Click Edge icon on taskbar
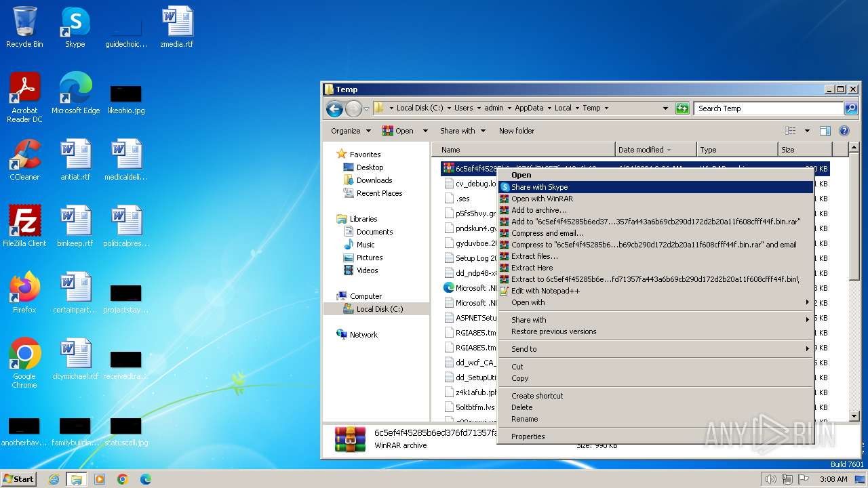868x488 pixels. pos(146,479)
